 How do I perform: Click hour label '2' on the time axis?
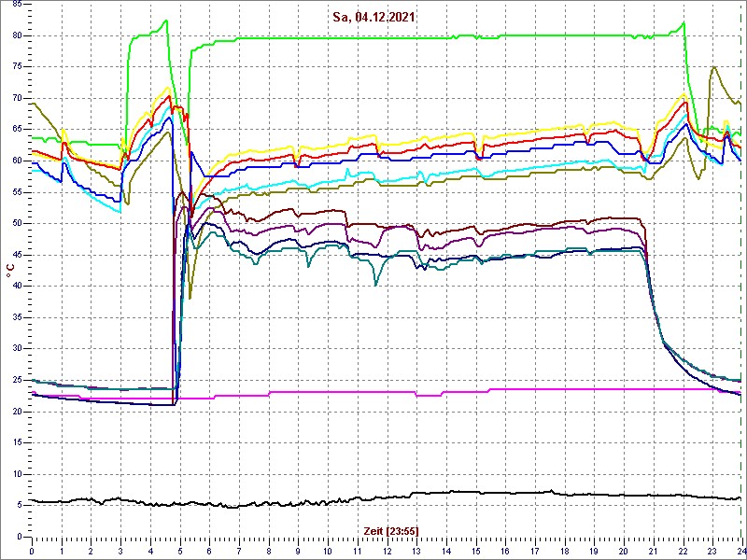91,553
